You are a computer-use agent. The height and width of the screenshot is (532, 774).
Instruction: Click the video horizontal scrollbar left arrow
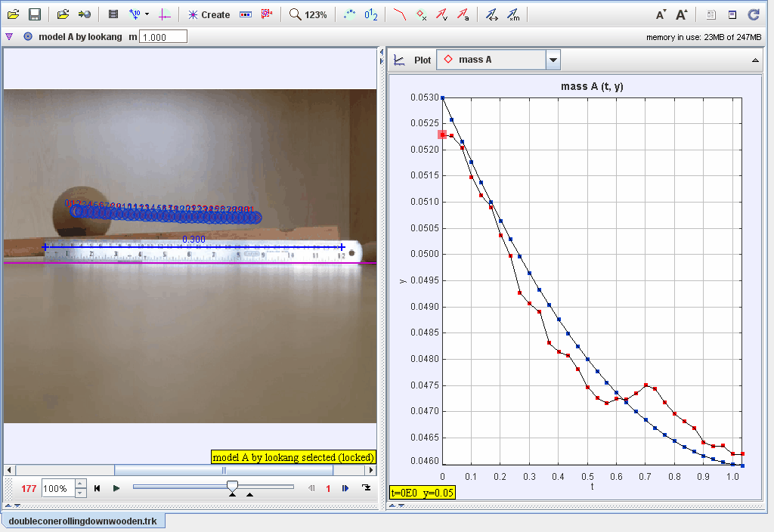[x=9, y=470]
